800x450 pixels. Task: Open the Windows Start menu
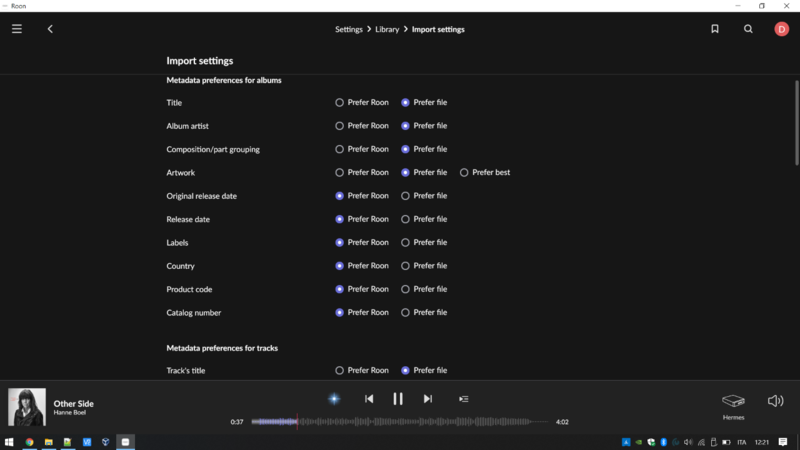pos(9,442)
